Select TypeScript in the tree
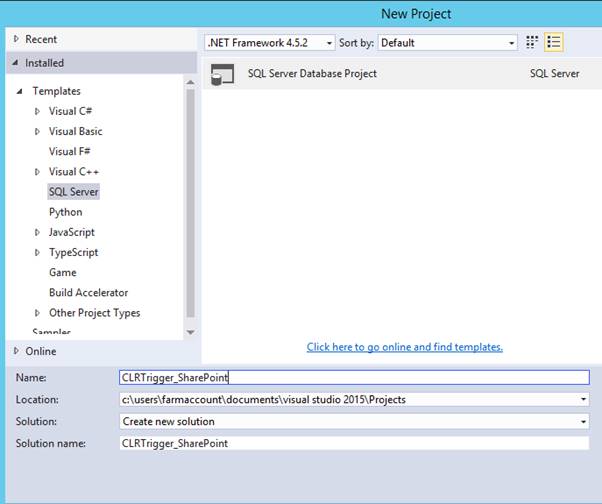 (x=73, y=252)
